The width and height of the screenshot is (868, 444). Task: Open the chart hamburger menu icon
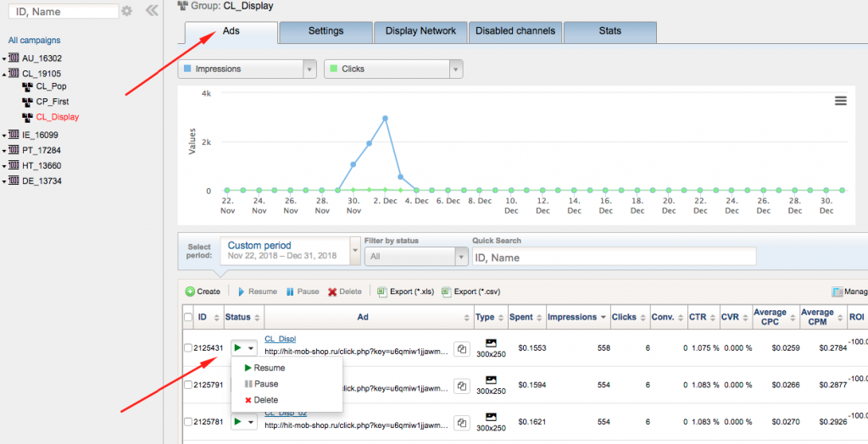840,101
